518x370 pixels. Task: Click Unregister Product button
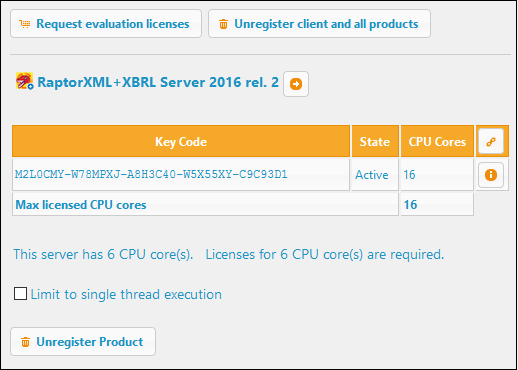click(x=83, y=341)
